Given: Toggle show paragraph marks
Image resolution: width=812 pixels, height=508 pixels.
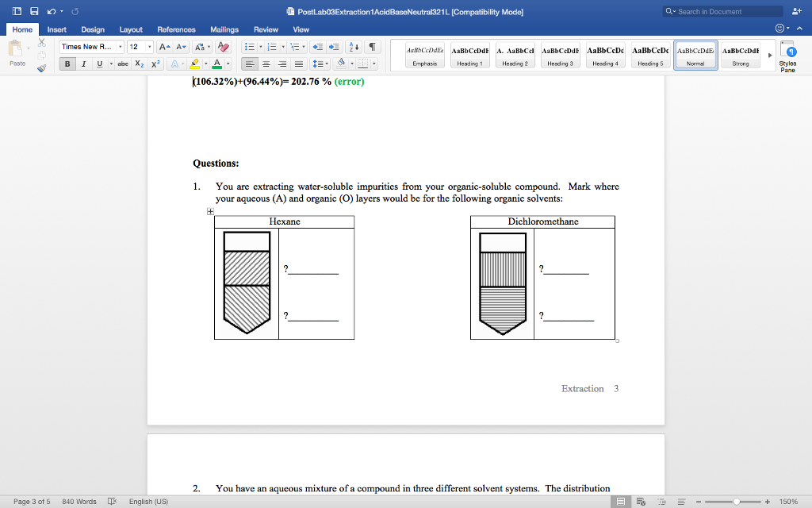Looking at the screenshot, I should click(373, 47).
